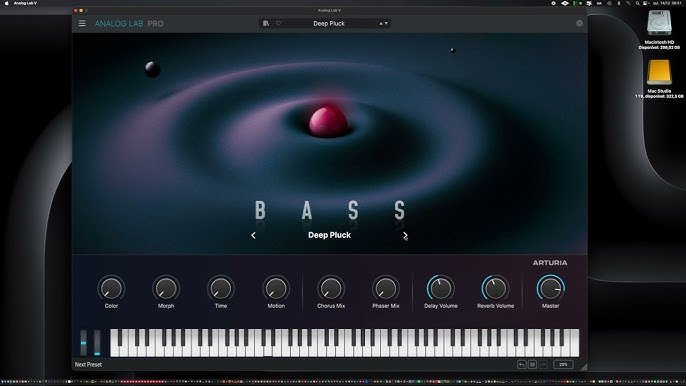This screenshot has height=386, width=686.
Task: Click the window resize handle corner
Action: click(x=584, y=367)
